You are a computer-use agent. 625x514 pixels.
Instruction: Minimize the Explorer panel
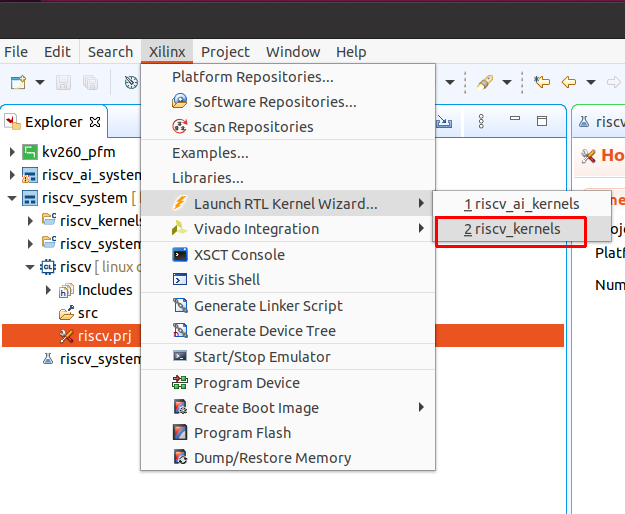[x=515, y=118]
